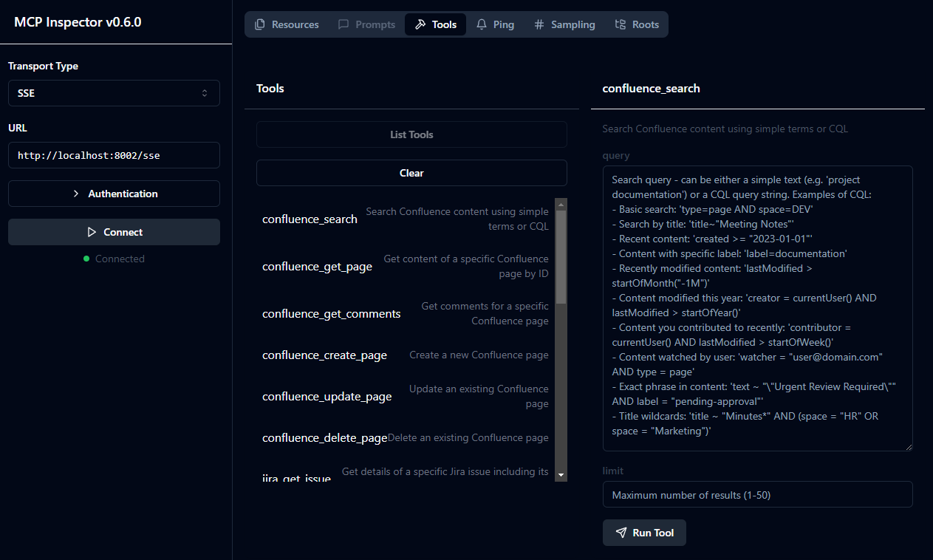Viewport: 933px width, 560px height.
Task: Click the tools list scrollbar thumb
Action: 561,257
